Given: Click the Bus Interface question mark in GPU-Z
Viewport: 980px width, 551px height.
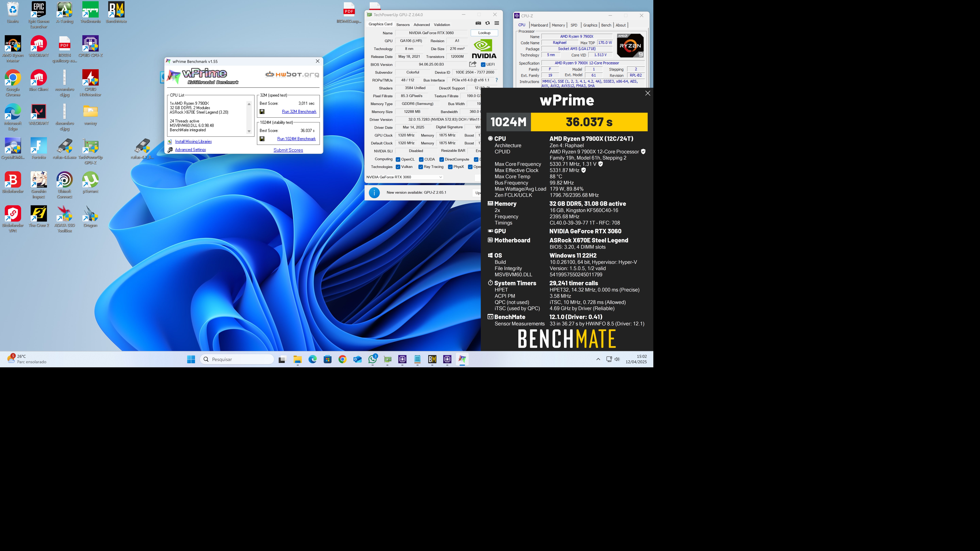Looking at the screenshot, I should (496, 80).
